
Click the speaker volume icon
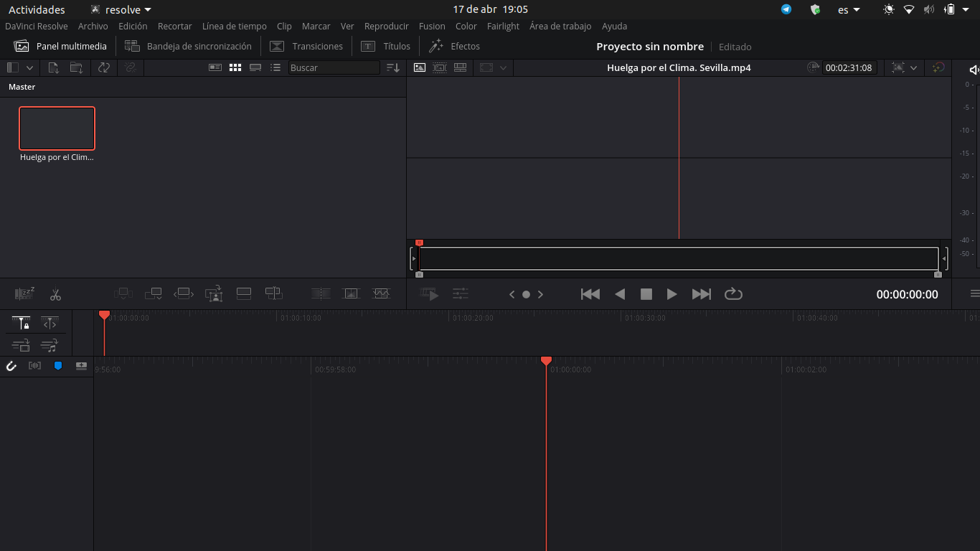click(x=974, y=70)
